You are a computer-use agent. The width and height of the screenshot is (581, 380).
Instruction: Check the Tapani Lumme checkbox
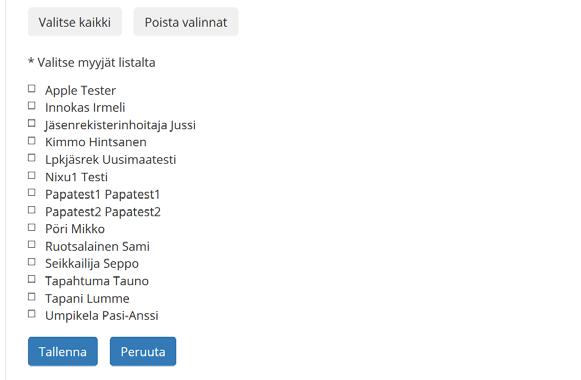point(32,297)
